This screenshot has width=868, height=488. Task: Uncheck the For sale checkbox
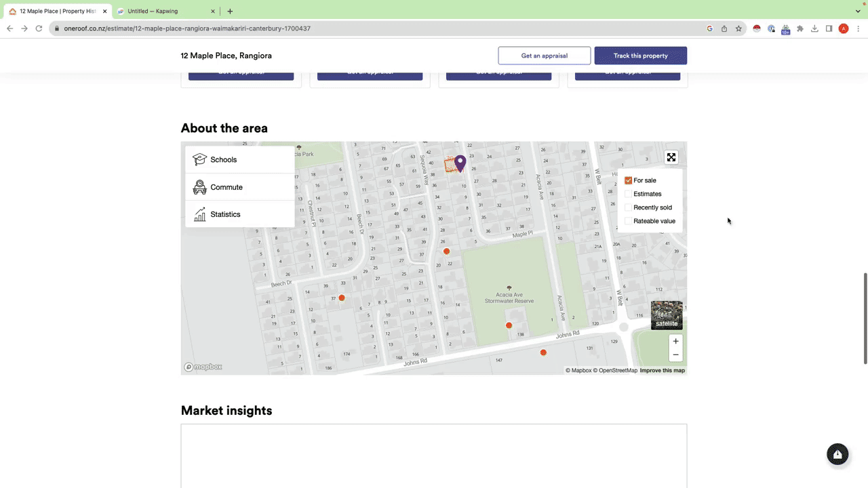628,180
